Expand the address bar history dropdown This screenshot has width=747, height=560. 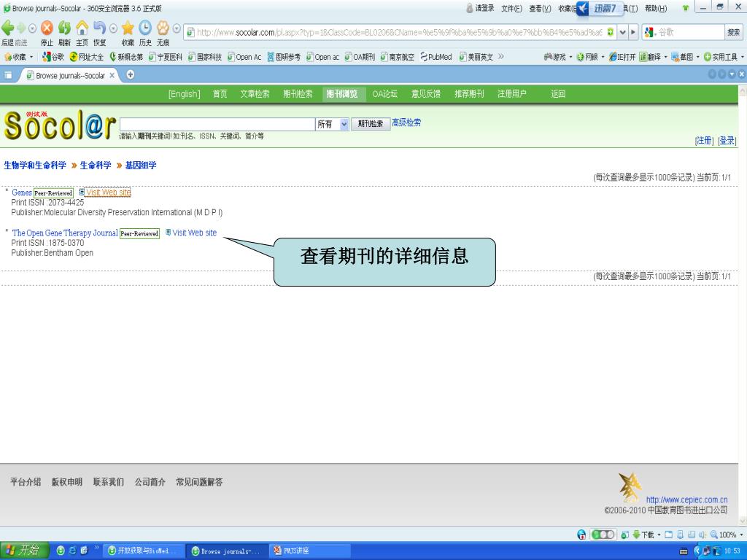[622, 32]
